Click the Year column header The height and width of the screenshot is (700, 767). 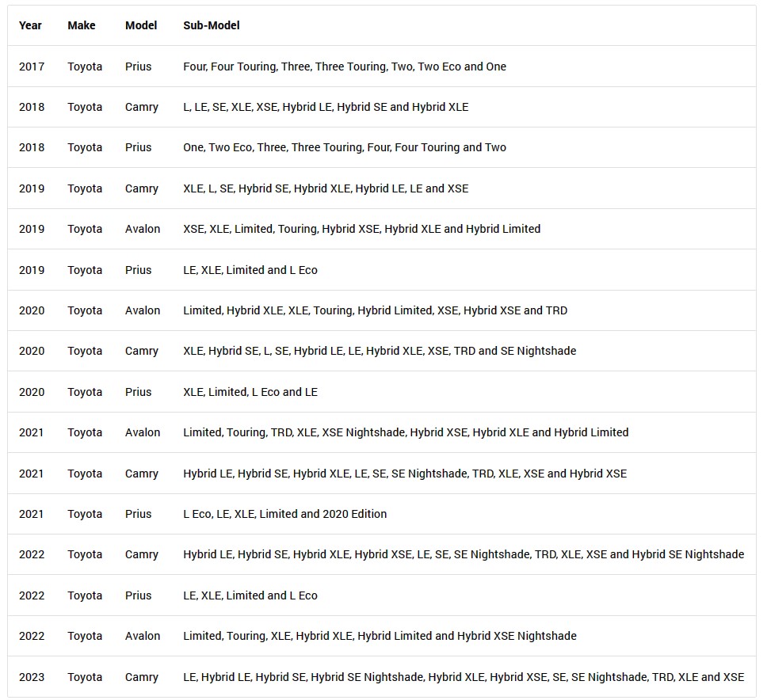pyautogui.click(x=30, y=25)
